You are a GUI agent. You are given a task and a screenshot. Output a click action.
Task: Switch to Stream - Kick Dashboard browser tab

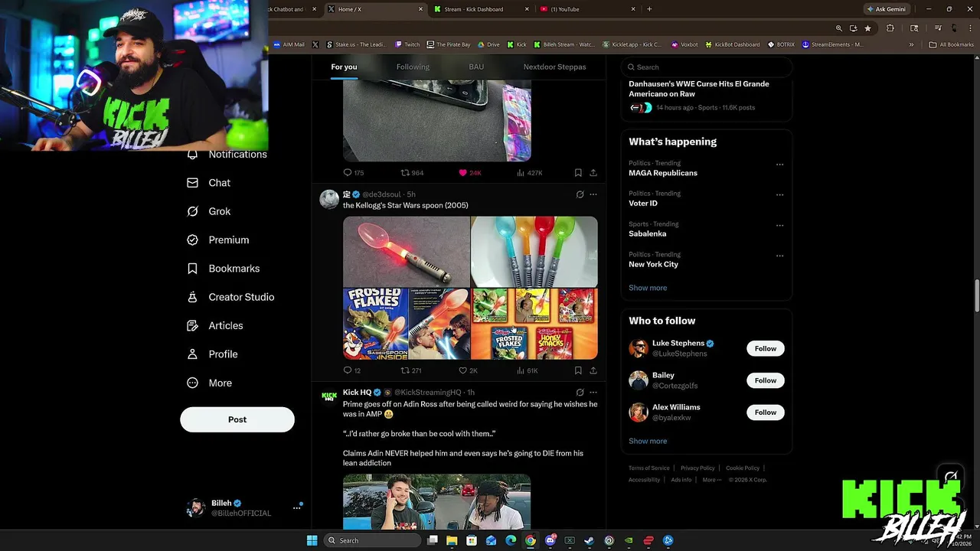pos(479,9)
